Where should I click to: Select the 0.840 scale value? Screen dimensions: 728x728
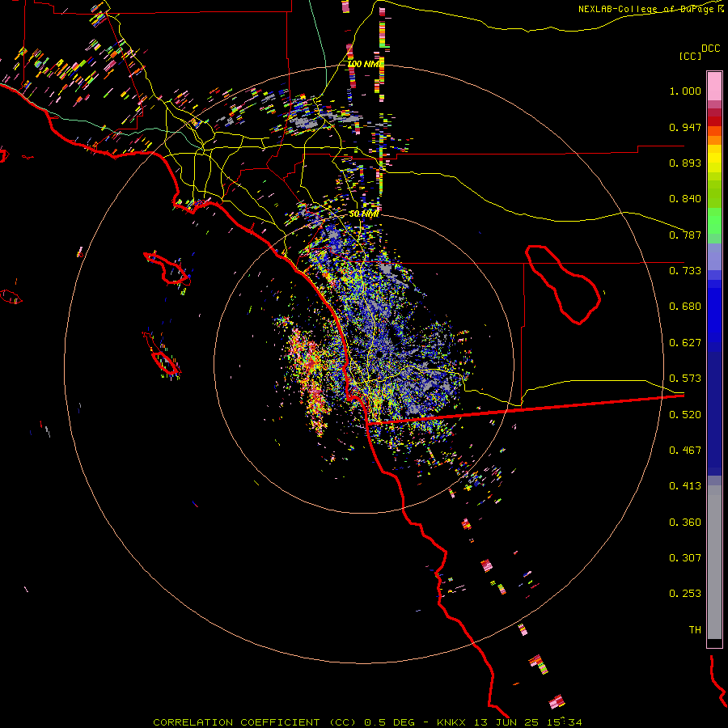point(685,199)
